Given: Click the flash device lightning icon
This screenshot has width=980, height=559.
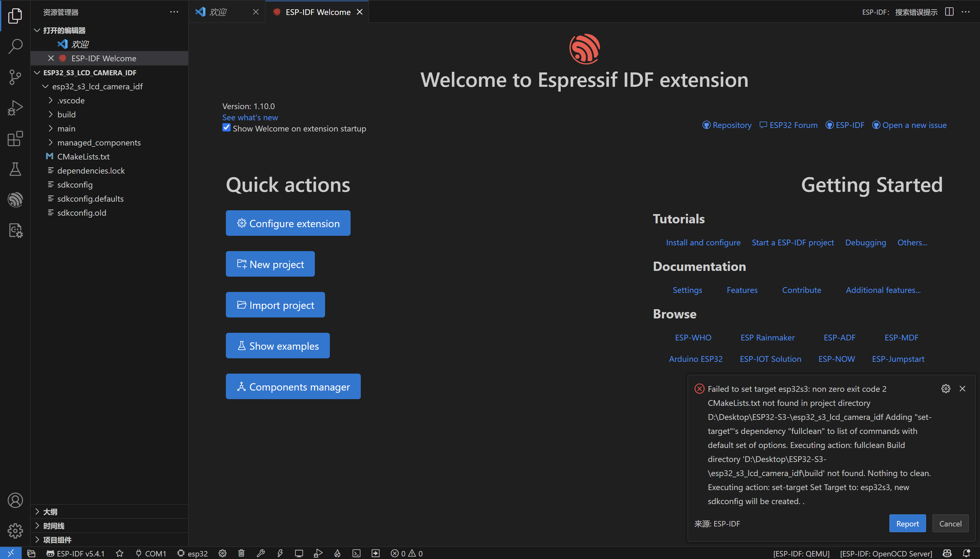Looking at the screenshot, I should (280, 553).
